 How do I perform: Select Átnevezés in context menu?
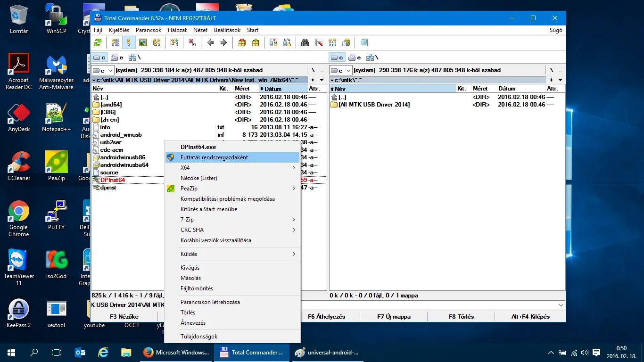232,323
